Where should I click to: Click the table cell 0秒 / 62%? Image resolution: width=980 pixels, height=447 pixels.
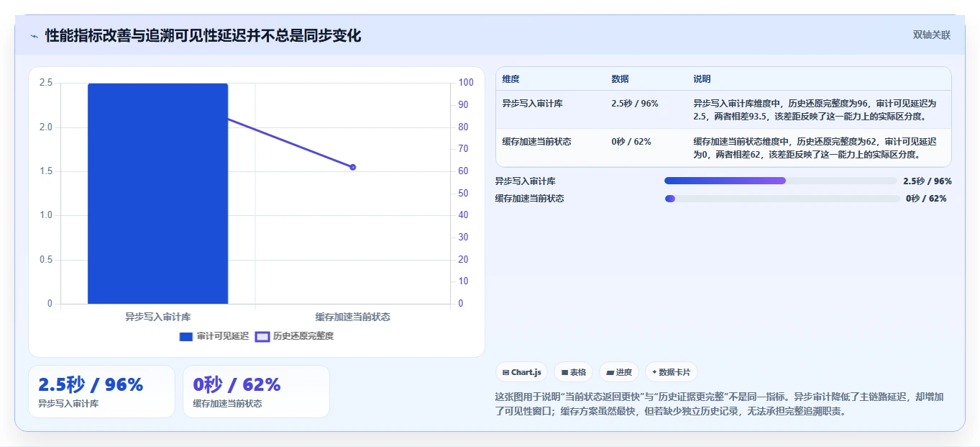click(x=631, y=142)
